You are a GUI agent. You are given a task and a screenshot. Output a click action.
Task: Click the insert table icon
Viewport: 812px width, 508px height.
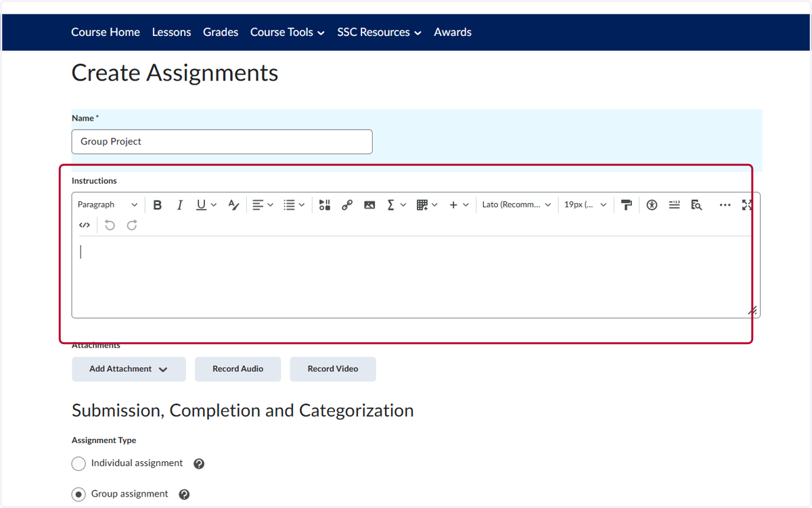pyautogui.click(x=422, y=205)
